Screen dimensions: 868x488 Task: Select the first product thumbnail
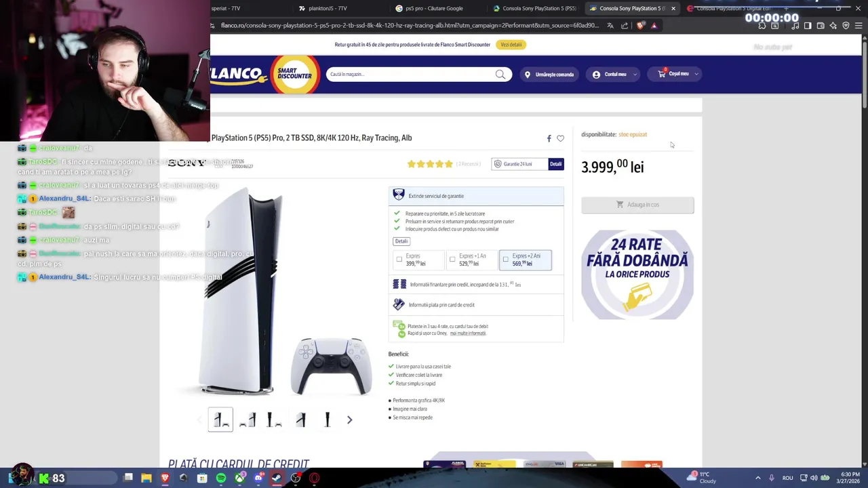coord(220,420)
